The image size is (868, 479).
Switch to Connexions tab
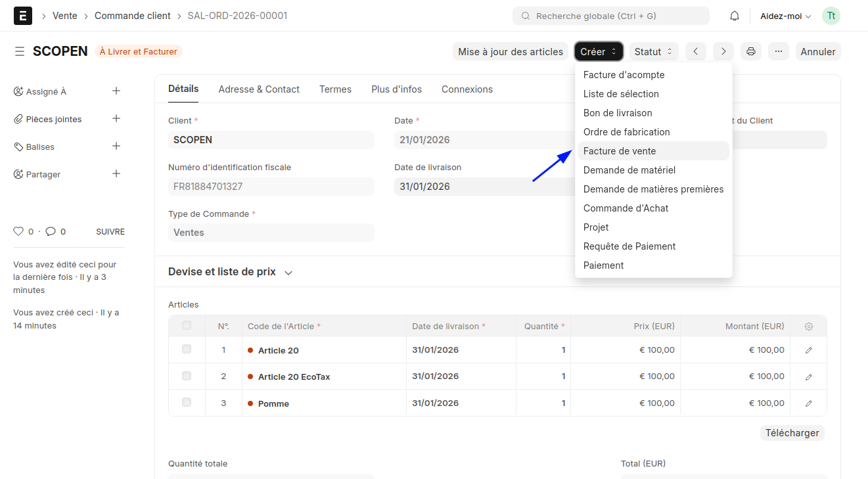click(x=467, y=89)
